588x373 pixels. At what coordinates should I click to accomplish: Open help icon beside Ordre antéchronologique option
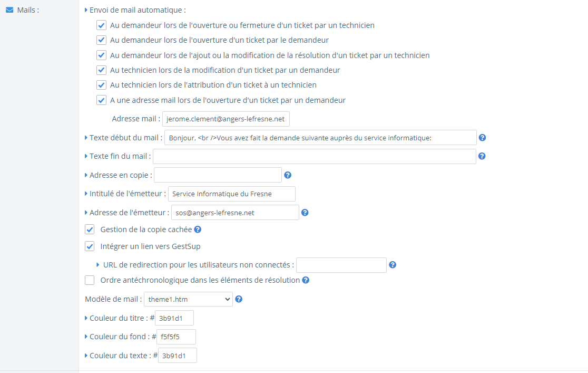(x=306, y=280)
